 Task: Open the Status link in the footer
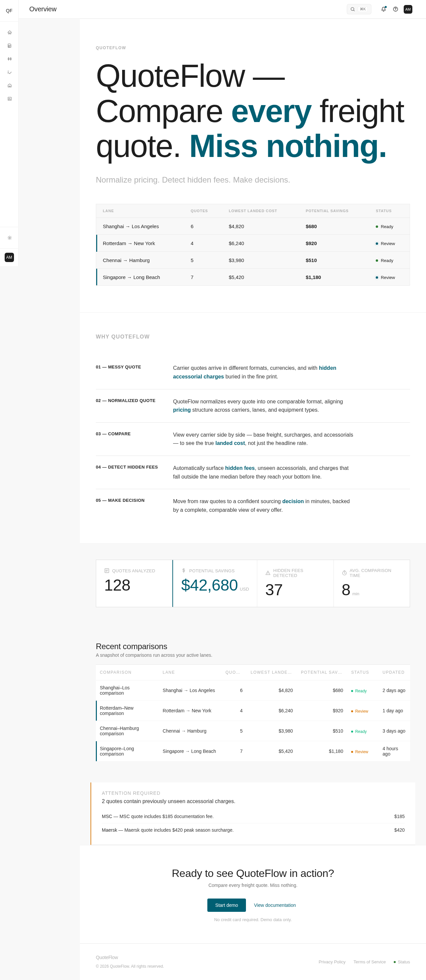402,962
